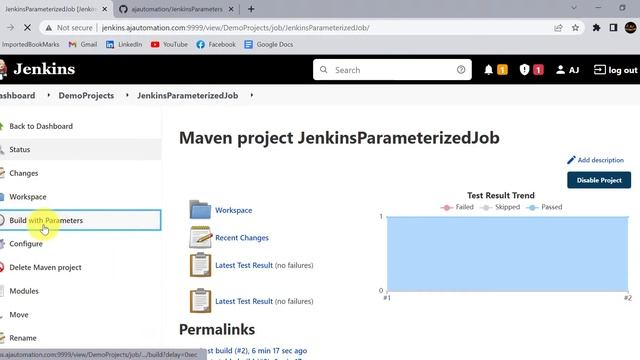The height and width of the screenshot is (360, 640).
Task: Select Move in the sidebar
Action: point(19,315)
